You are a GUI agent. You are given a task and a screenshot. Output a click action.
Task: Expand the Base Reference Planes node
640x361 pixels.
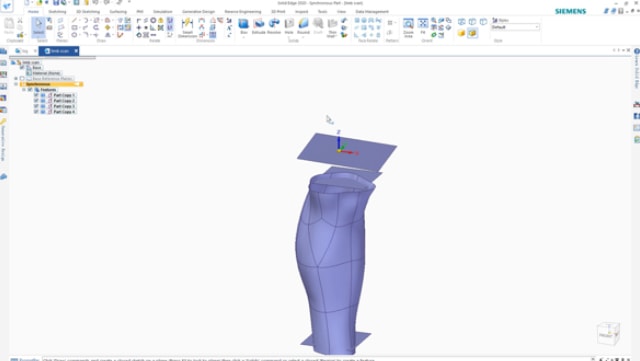(16, 78)
